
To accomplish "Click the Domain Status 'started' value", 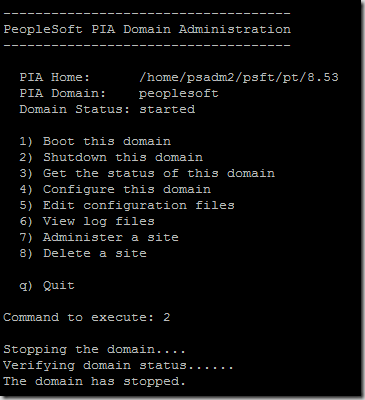I will click(167, 109).
